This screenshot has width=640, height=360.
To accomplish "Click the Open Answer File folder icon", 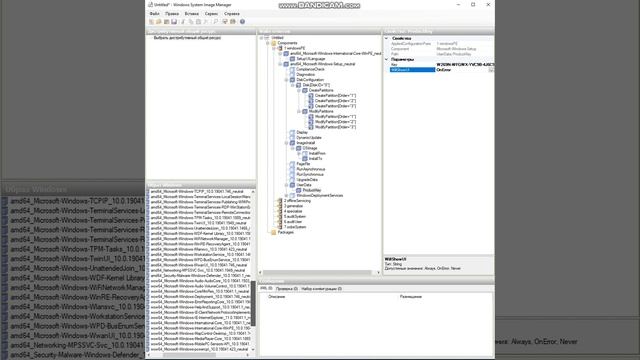I will click(159, 22).
